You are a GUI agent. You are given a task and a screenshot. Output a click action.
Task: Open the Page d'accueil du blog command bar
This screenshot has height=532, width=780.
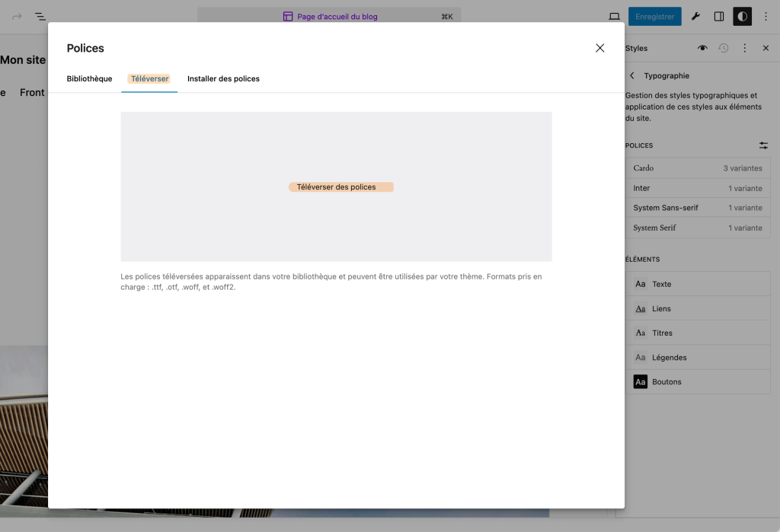(329, 17)
